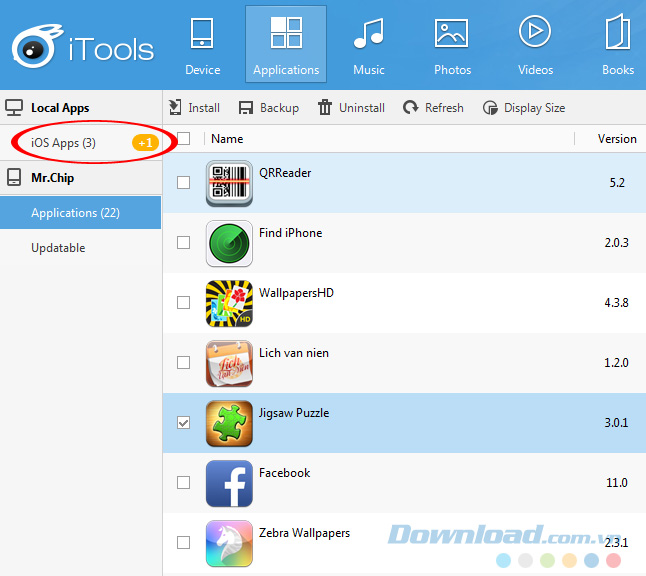This screenshot has width=646, height=576.
Task: Check the WallpapersHD checkbox
Action: pyautogui.click(x=183, y=303)
